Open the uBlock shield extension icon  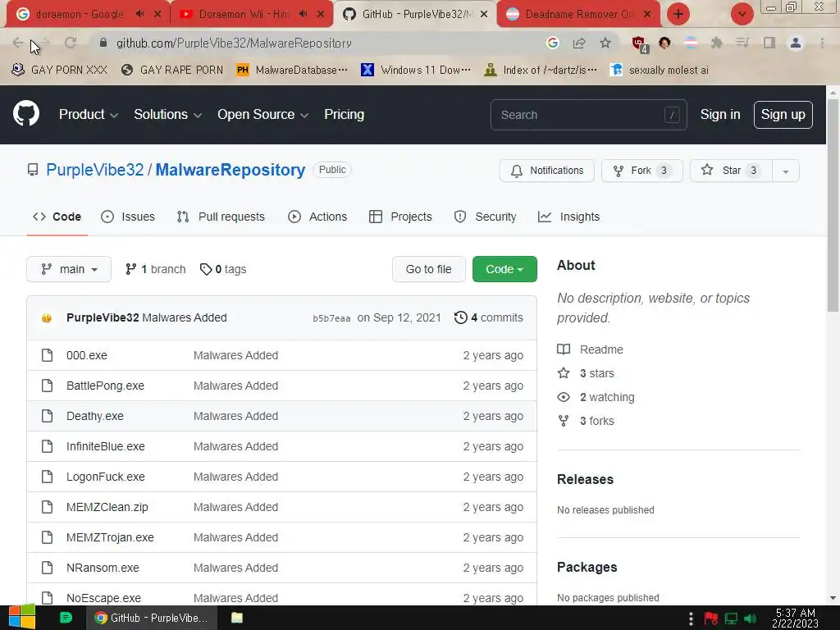click(x=639, y=44)
